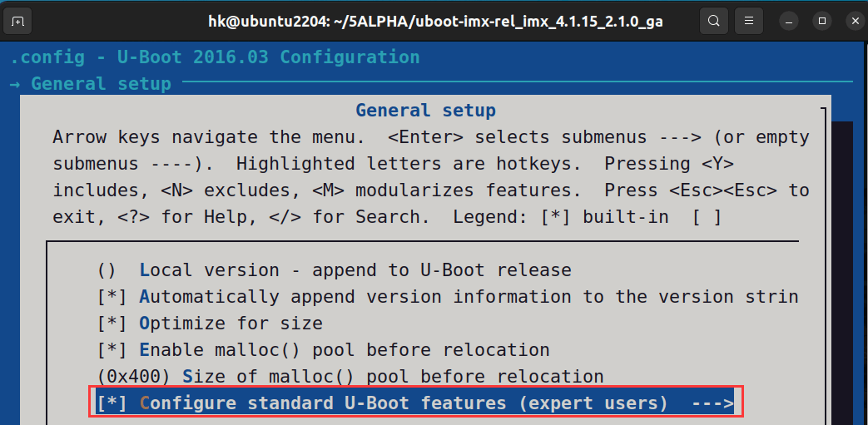The image size is (868, 425).
Task: Select Optimize for size menu entry
Action: click(231, 324)
